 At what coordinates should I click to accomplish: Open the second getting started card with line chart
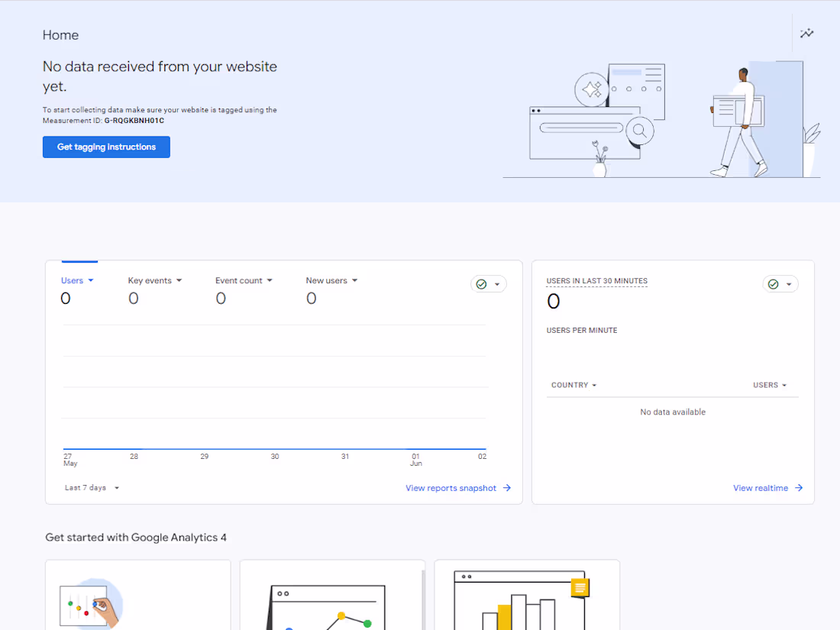pyautogui.click(x=332, y=595)
